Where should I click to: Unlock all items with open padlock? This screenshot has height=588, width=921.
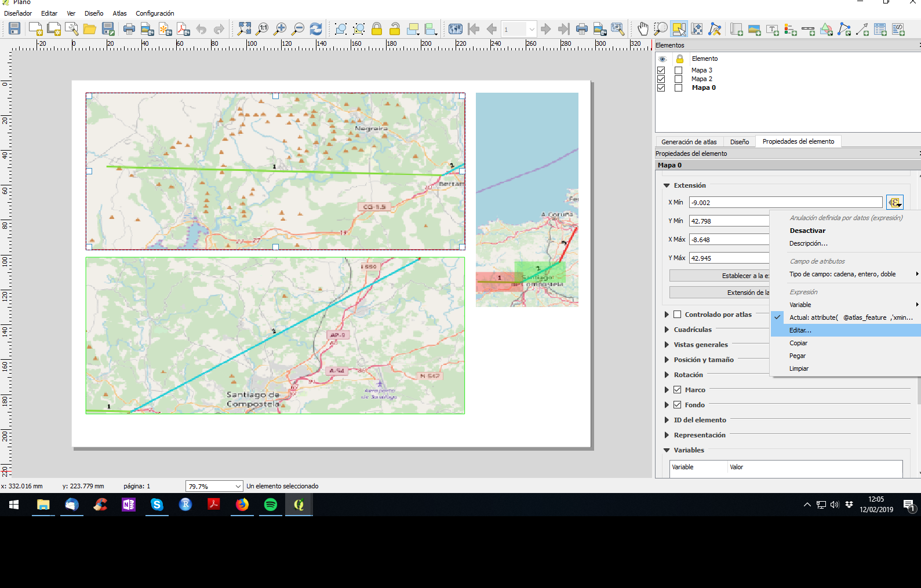point(395,29)
